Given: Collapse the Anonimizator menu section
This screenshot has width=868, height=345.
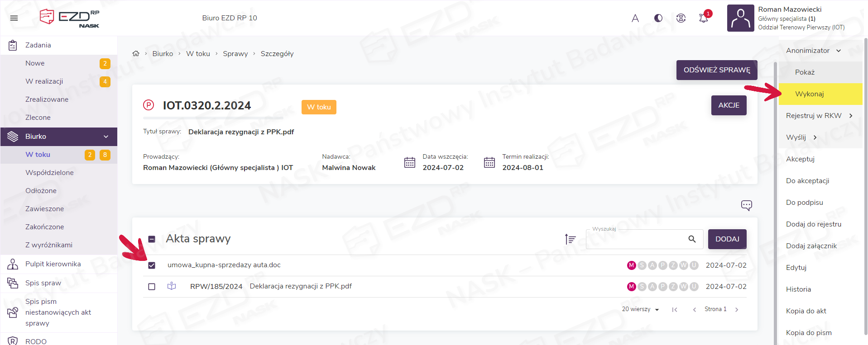Looking at the screenshot, I should 838,51.
